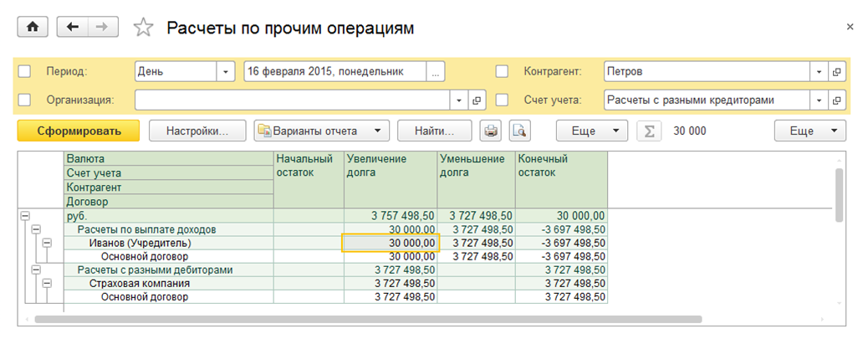Image resolution: width=868 pixels, height=339 pixels.
Task: Click the date field 16 февраля 2015
Action: (x=334, y=72)
